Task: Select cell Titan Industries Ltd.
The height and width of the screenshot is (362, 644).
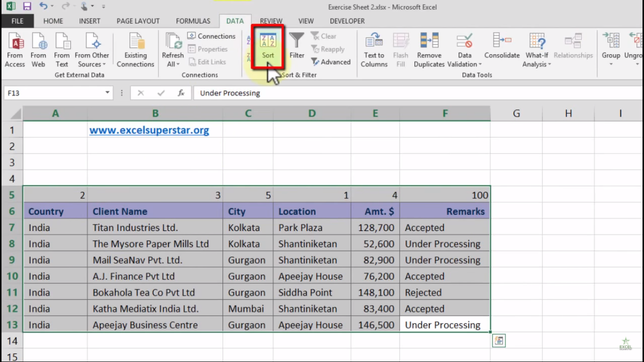Action: (155, 228)
